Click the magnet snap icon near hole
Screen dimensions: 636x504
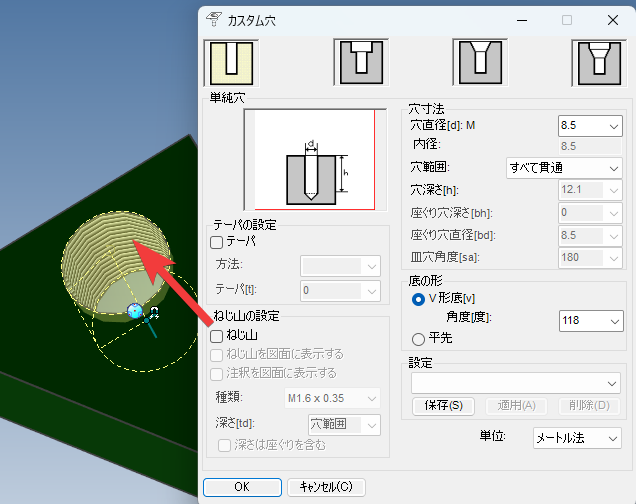154,311
